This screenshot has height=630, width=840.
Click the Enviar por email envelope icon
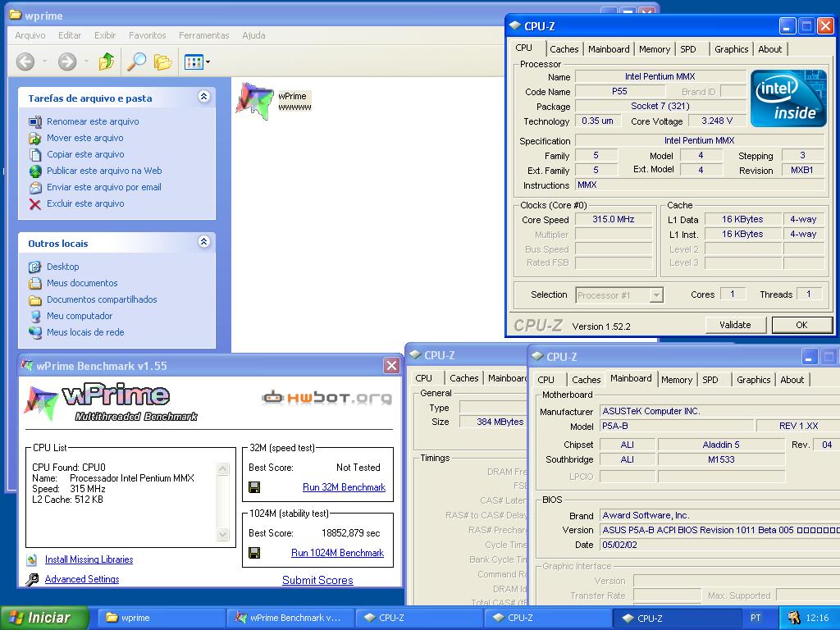tap(35, 188)
